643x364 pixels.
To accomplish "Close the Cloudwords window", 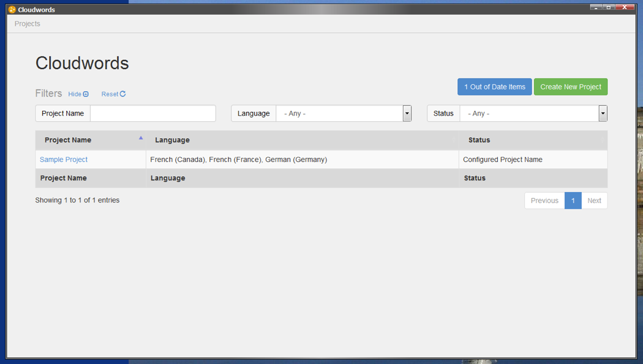I will coord(625,7).
